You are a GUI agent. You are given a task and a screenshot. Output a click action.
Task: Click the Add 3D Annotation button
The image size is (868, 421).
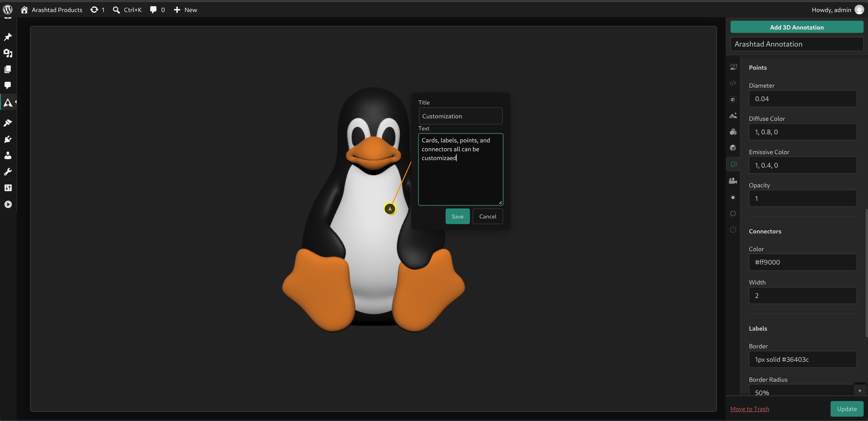pos(797,27)
